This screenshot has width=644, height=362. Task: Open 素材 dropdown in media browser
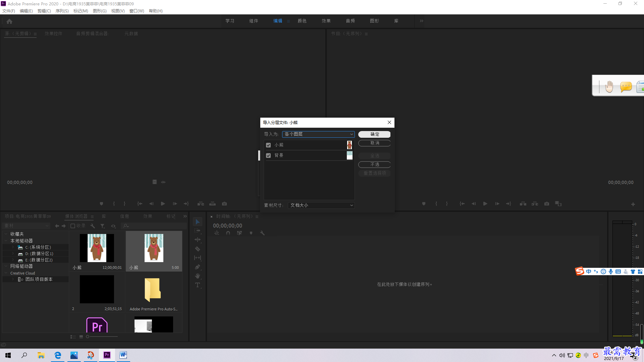26,226
